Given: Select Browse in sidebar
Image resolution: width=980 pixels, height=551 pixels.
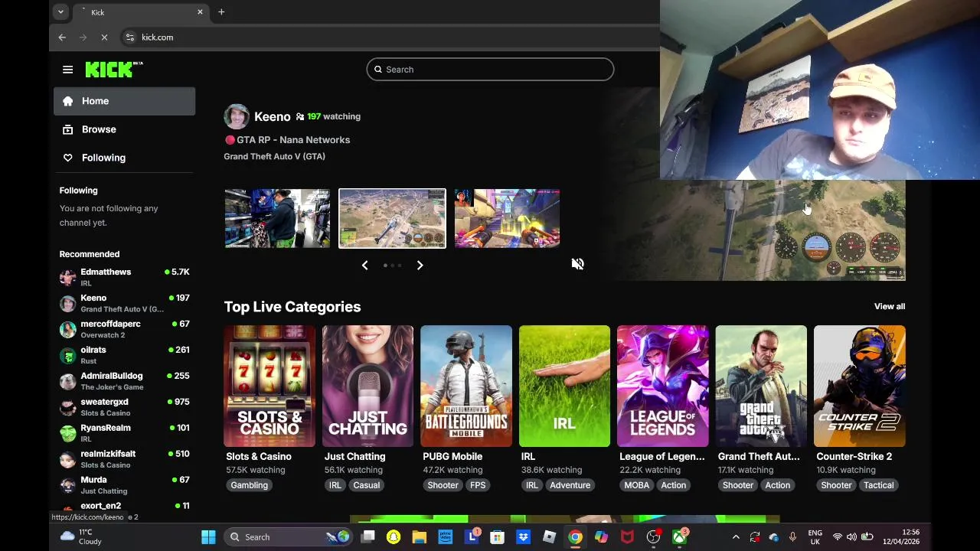Looking at the screenshot, I should (x=124, y=129).
